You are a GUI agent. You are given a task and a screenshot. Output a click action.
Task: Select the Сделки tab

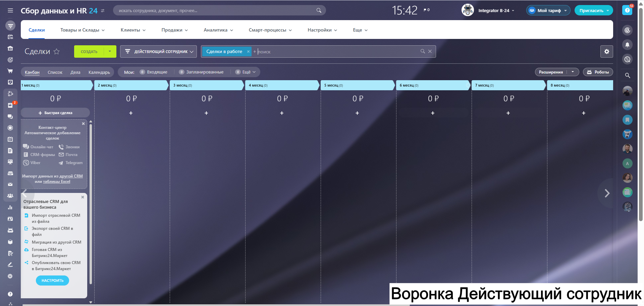[x=37, y=30]
